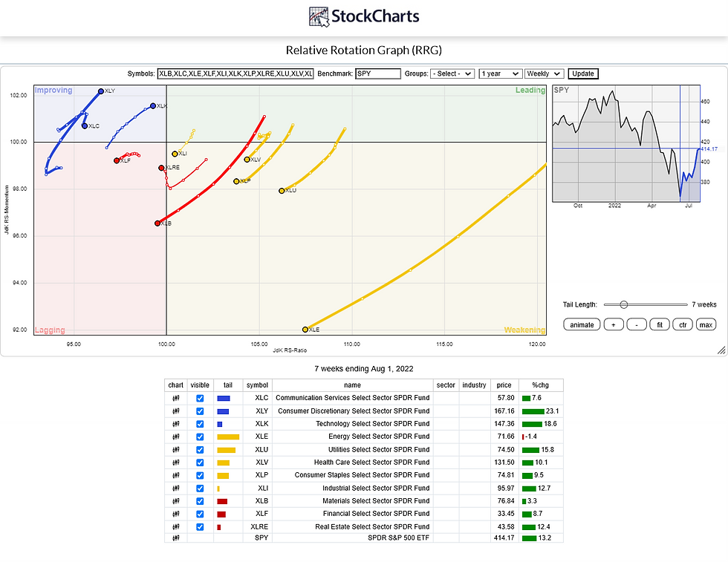The height and width of the screenshot is (562, 728).
Task: Click the XLU yellow tail swatch
Action: (x=226, y=450)
